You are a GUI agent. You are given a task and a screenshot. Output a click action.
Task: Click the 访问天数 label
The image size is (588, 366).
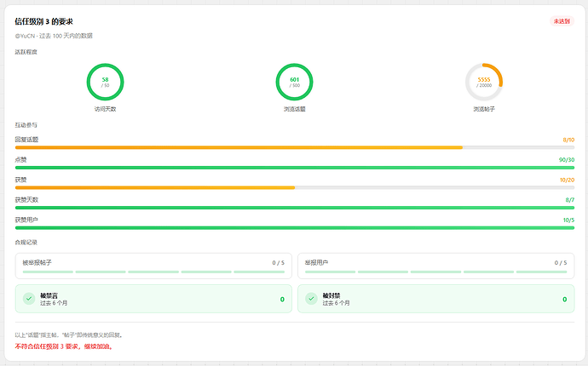[106, 109]
